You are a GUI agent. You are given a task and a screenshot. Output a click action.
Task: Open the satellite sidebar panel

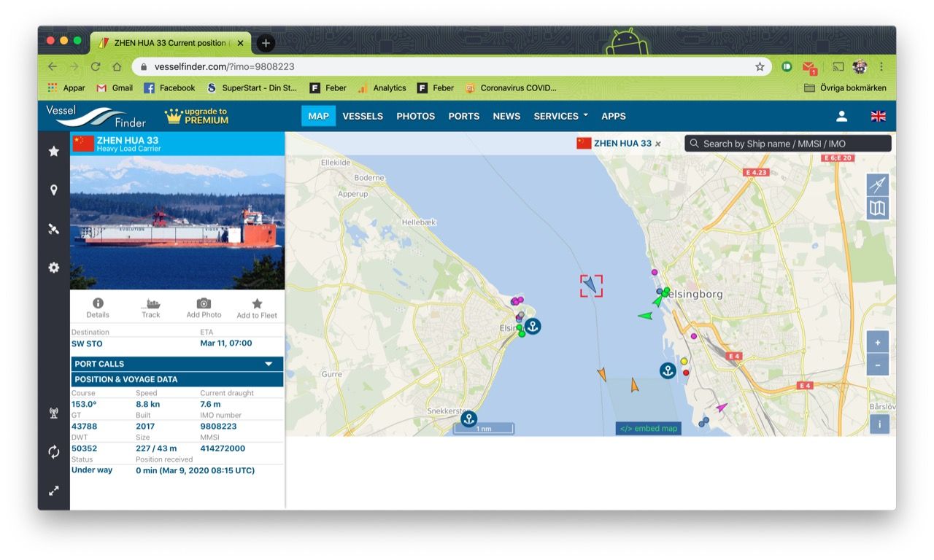tap(53, 229)
